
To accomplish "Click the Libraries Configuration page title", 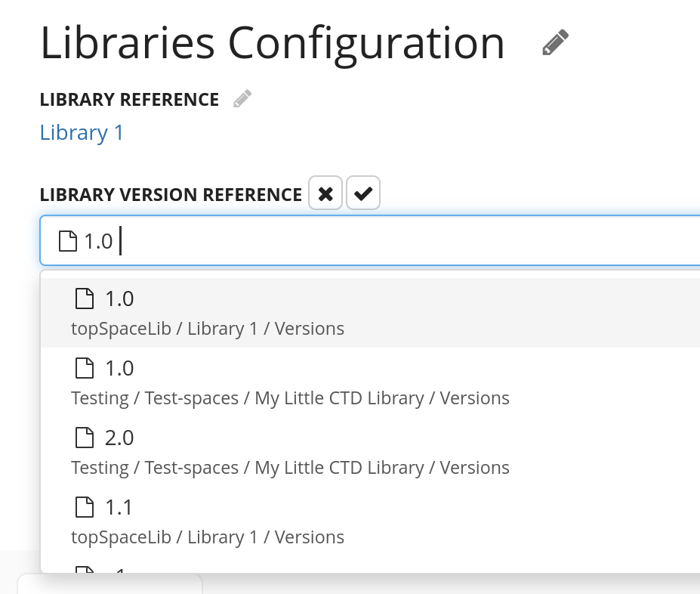I will pyautogui.click(x=272, y=43).
